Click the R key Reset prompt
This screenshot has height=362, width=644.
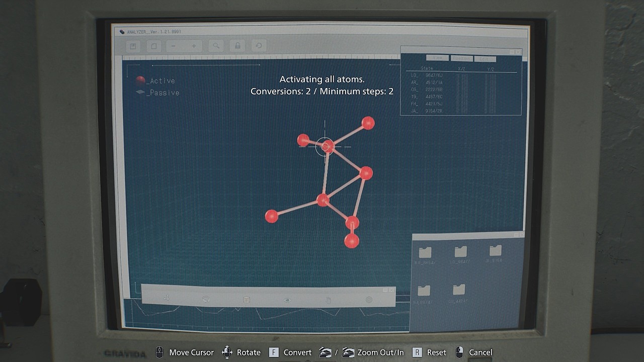click(417, 352)
